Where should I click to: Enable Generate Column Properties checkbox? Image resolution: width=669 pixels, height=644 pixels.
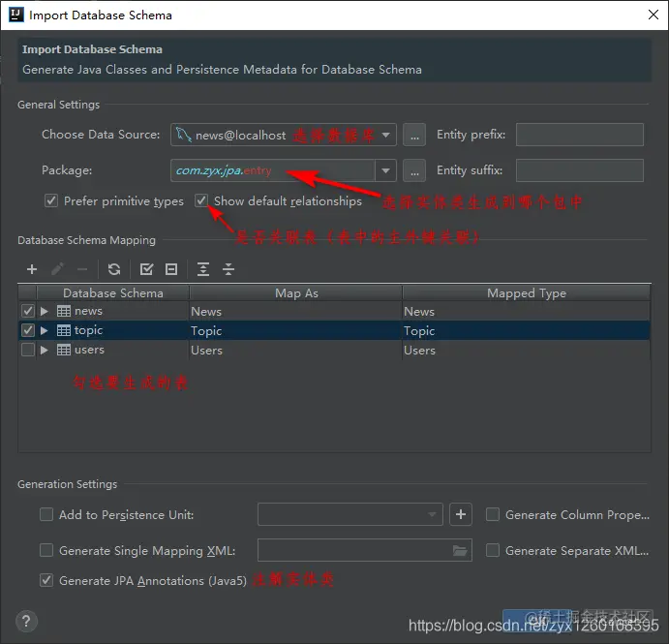[493, 514]
